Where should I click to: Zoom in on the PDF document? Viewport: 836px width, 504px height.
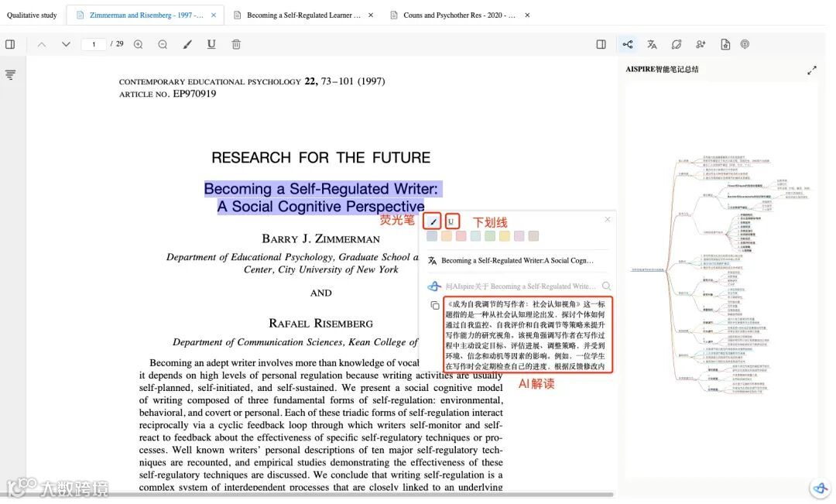(x=138, y=44)
